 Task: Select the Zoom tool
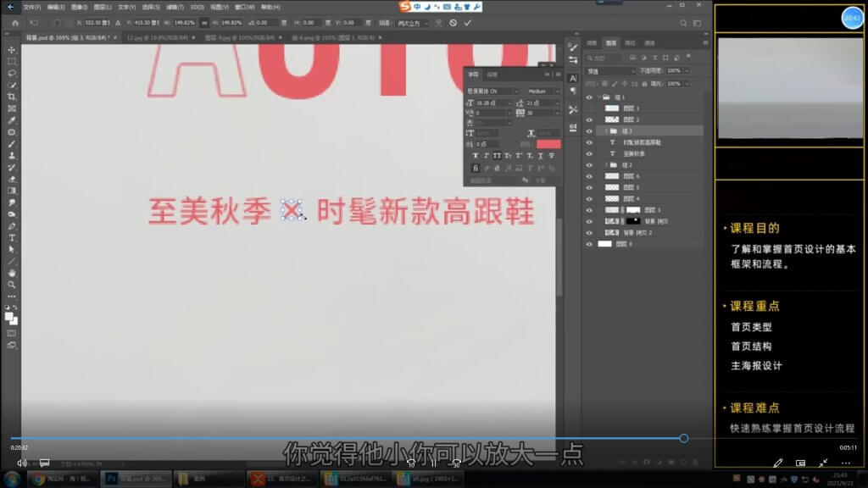(12, 285)
